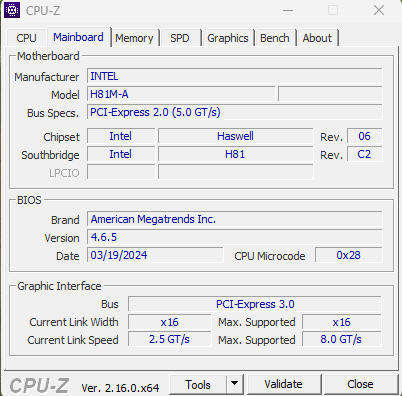Select the Current Link Speed 2.5 GT/s
Image resolution: width=402 pixels, height=396 pixels.
tap(170, 339)
